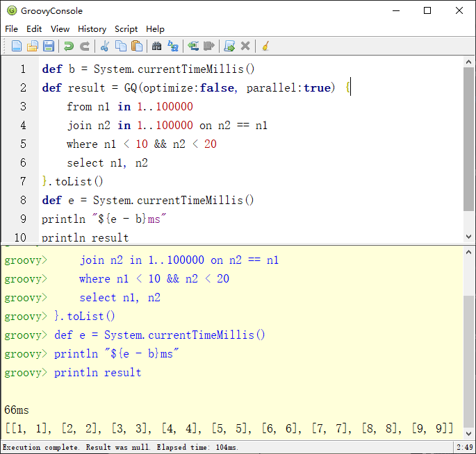476x454 pixels.
Task: Save the script with the floppy icon
Action: [x=49, y=46]
